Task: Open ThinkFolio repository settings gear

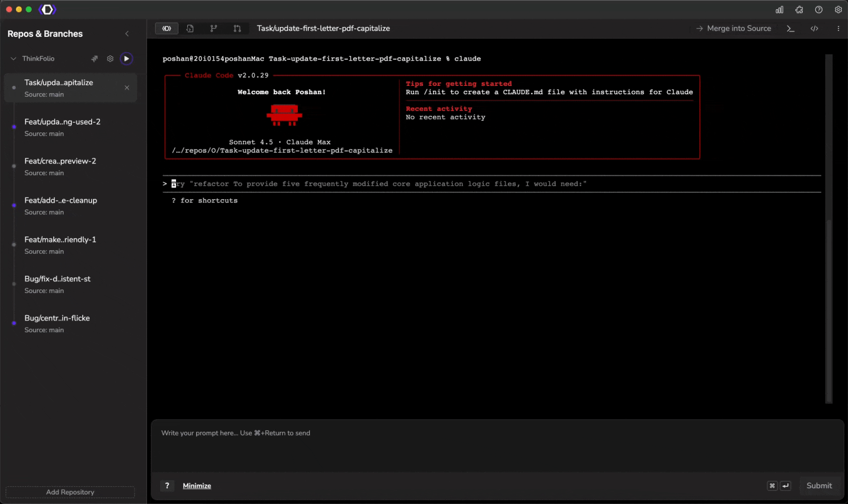Action: pos(110,59)
